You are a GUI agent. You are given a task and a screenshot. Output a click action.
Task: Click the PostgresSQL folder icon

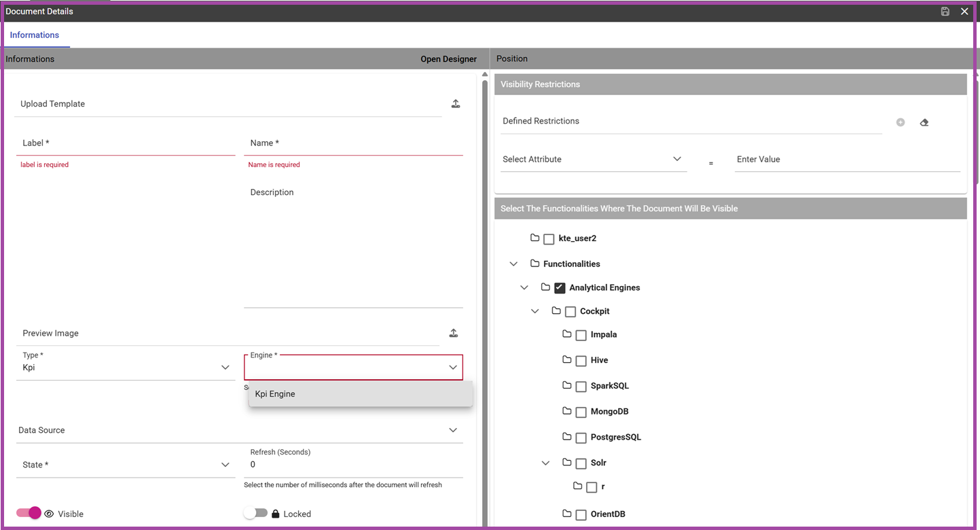click(x=567, y=436)
